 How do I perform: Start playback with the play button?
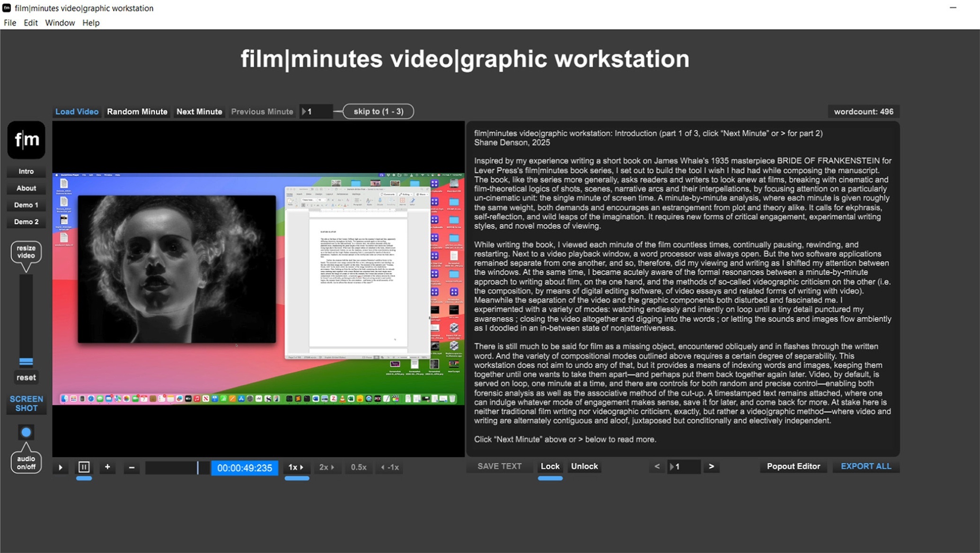(x=61, y=467)
